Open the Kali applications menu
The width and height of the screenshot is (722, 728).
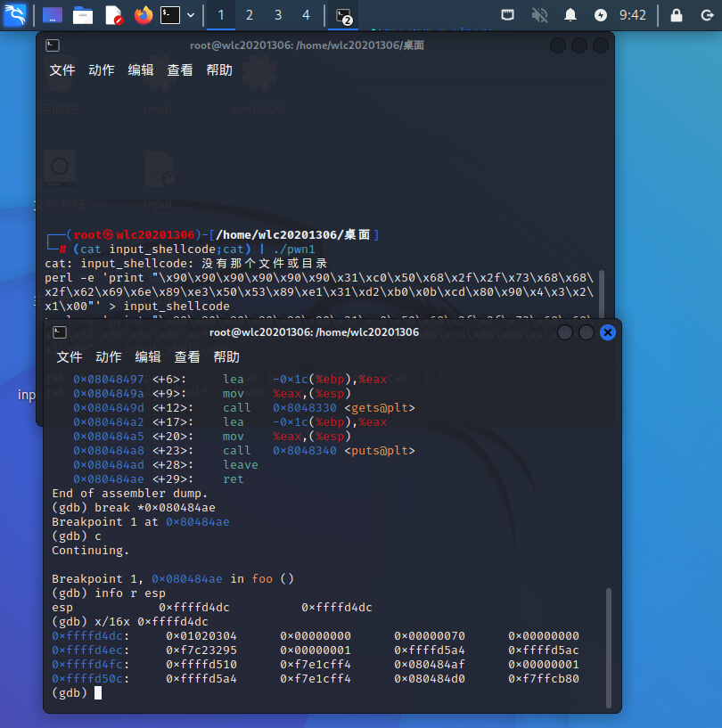(15, 15)
